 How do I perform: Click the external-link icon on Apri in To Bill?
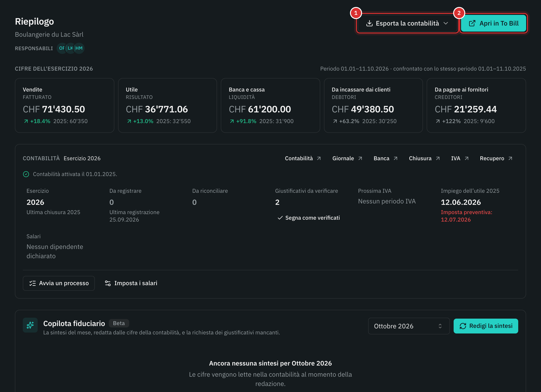472,23
